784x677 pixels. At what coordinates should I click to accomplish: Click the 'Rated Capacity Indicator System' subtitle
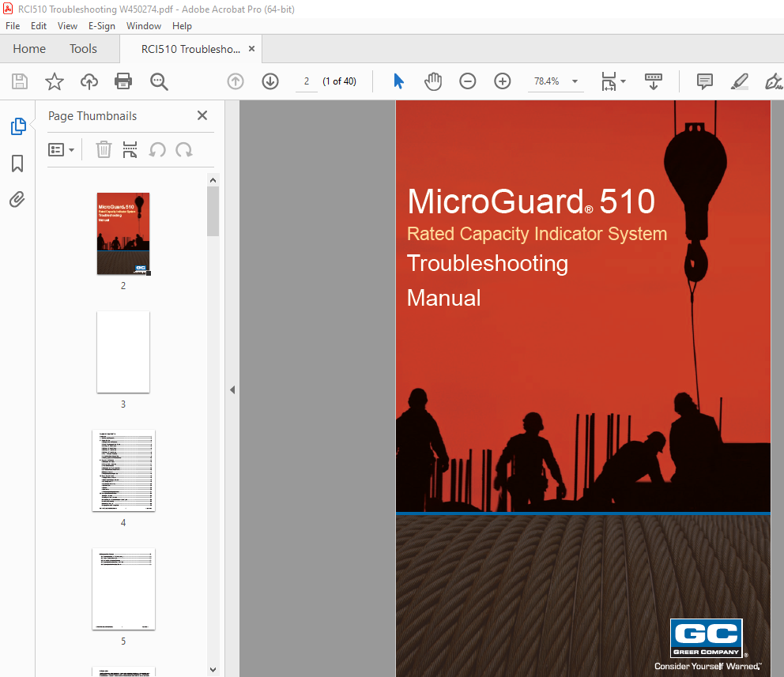pos(537,234)
